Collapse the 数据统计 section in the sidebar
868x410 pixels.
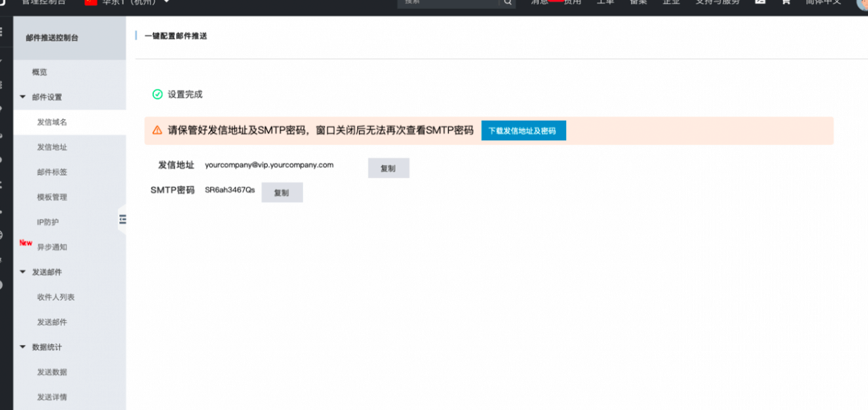pyautogui.click(x=22, y=346)
